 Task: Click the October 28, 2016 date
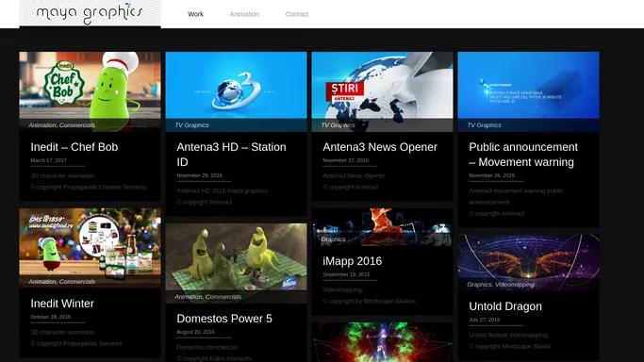tap(51, 317)
